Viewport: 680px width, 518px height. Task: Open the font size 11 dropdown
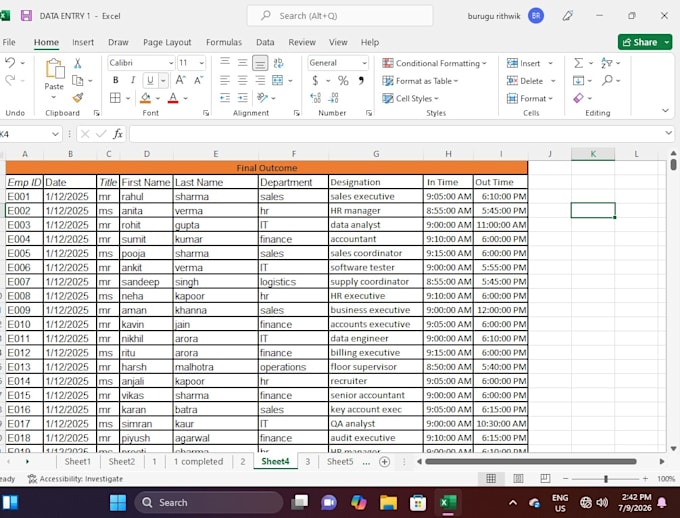[x=202, y=63]
